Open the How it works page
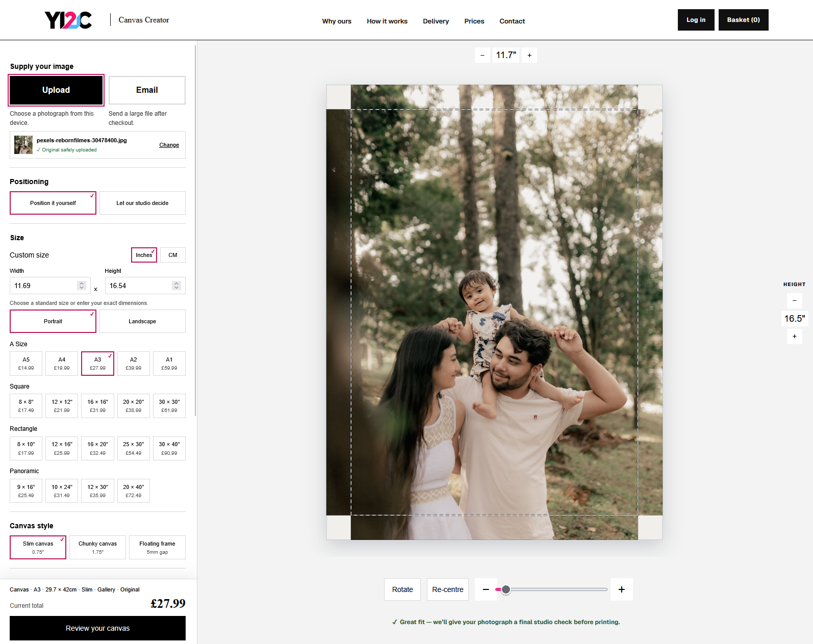Screen dimensions: 813x644 pyautogui.click(x=387, y=21)
